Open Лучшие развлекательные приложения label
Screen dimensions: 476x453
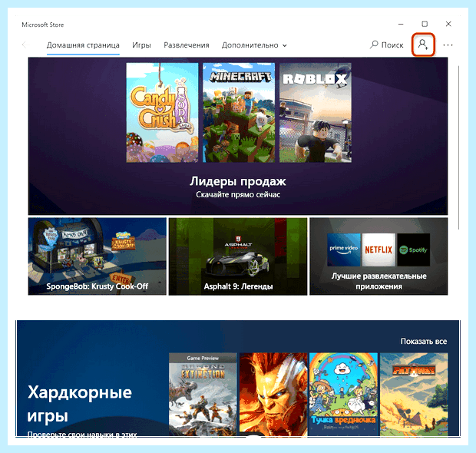pyautogui.click(x=378, y=281)
